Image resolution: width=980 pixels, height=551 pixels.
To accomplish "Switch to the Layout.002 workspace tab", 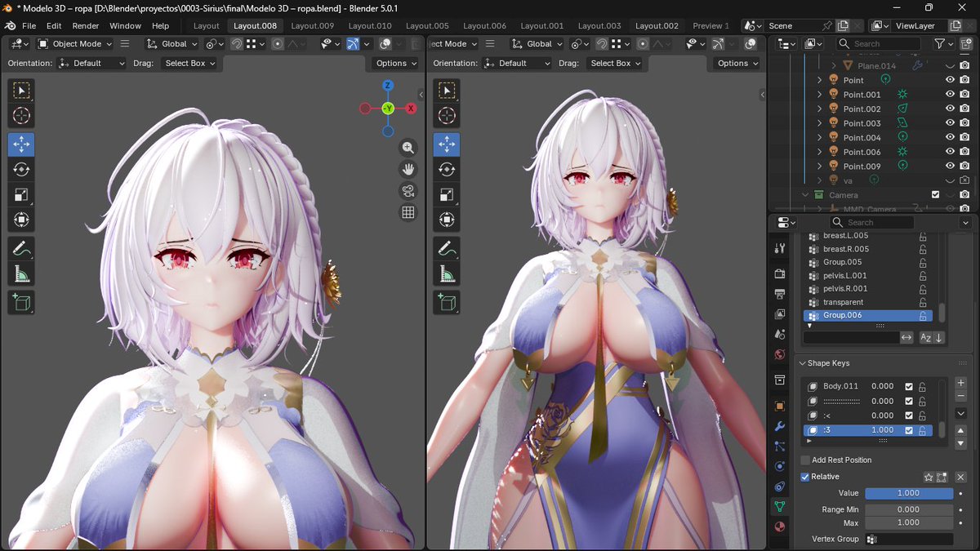I will [657, 26].
